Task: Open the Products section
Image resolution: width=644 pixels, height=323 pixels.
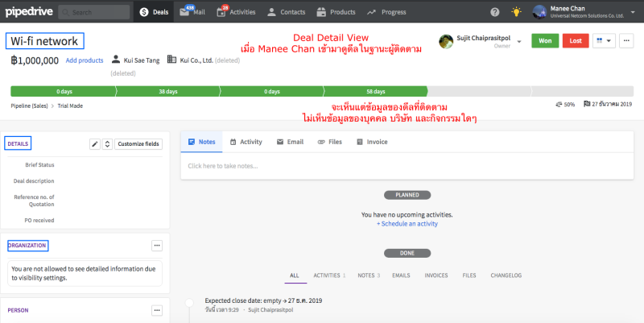Action: click(x=336, y=12)
